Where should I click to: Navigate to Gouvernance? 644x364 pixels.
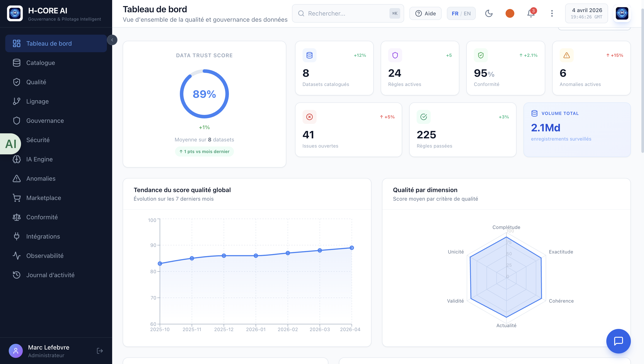[x=45, y=120]
